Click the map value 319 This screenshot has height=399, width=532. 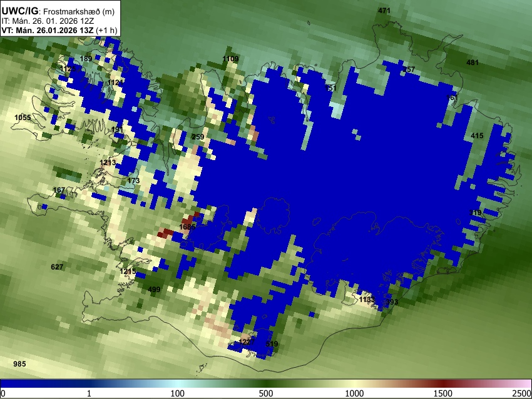click(x=475, y=213)
